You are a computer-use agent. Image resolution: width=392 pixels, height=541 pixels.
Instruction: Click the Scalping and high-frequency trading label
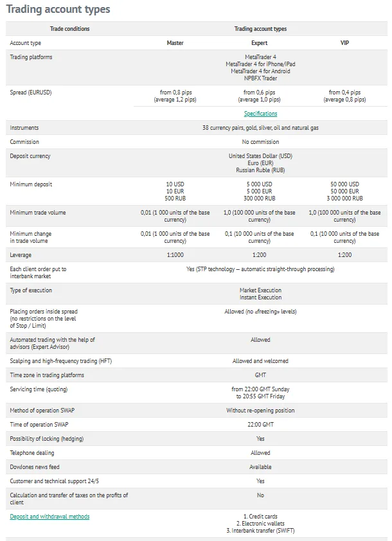pyautogui.click(x=60, y=361)
